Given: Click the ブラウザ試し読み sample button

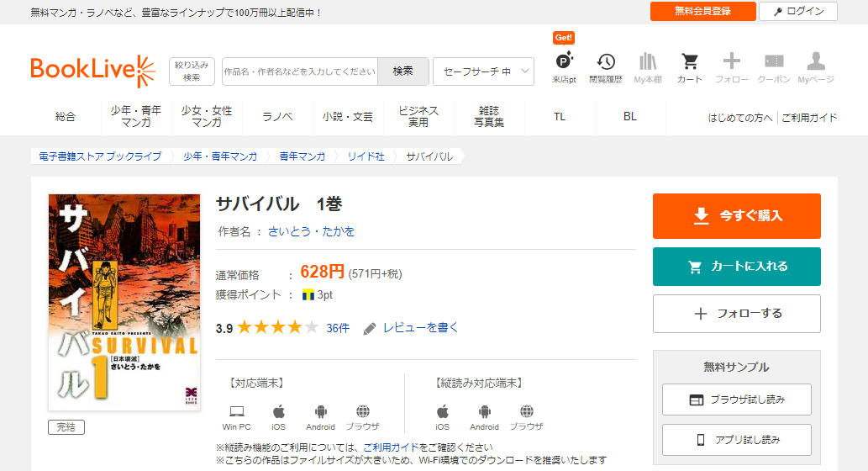Looking at the screenshot, I should (x=736, y=400).
